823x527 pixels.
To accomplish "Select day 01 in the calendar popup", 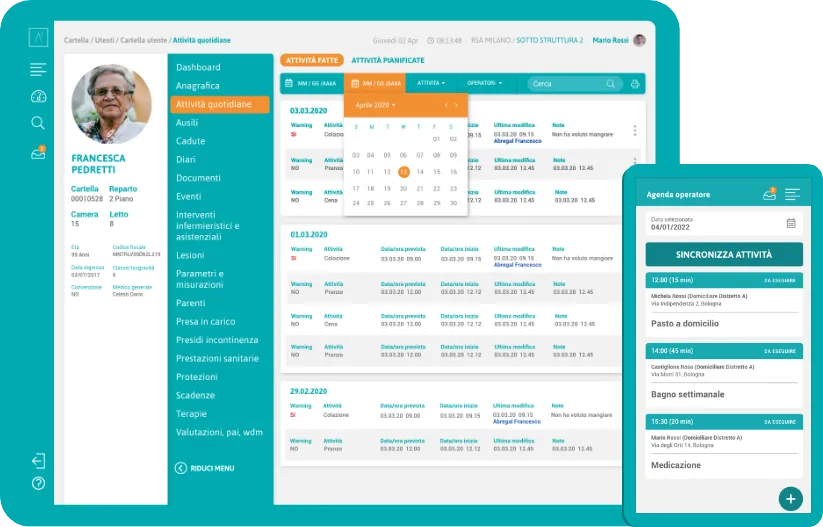I will pos(436,139).
